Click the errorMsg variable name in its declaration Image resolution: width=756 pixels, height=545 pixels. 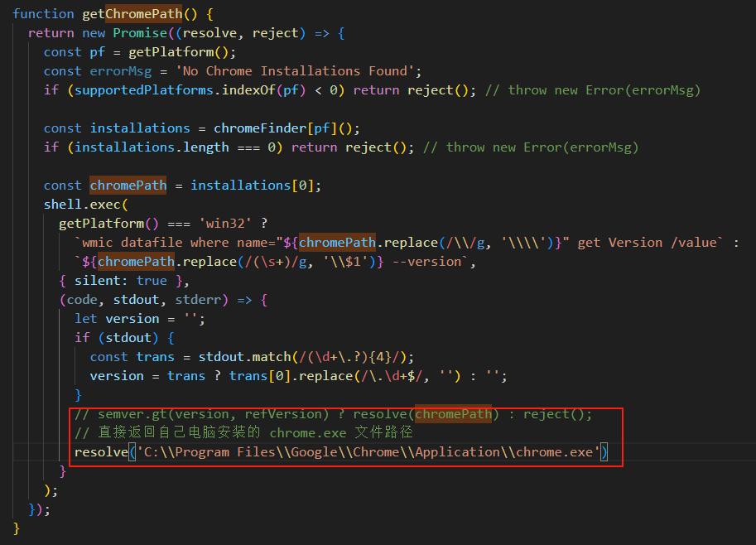click(121, 71)
